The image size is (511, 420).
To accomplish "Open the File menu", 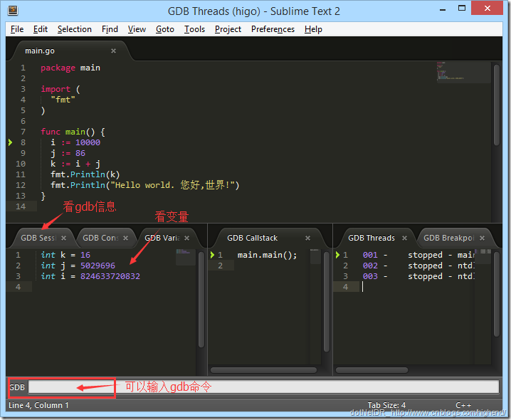I will pos(17,29).
